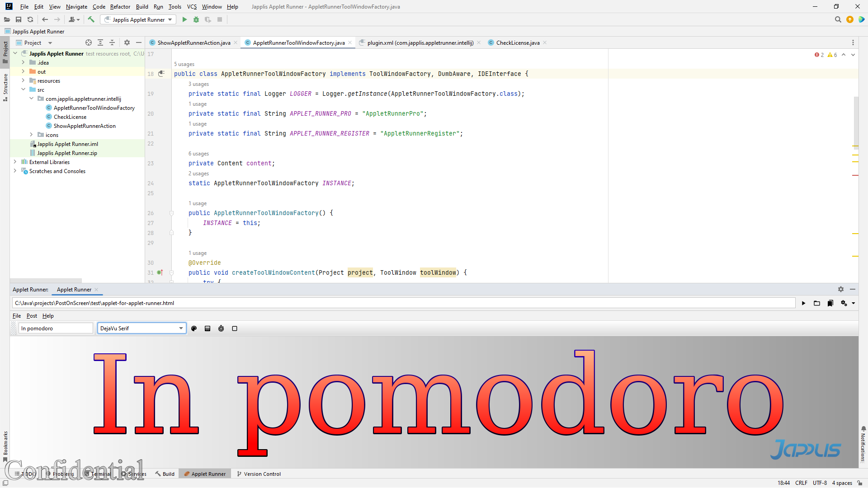This screenshot has width=868, height=488.
Task: Click the pomodoro timer icon in applet toolbar
Action: click(x=221, y=328)
